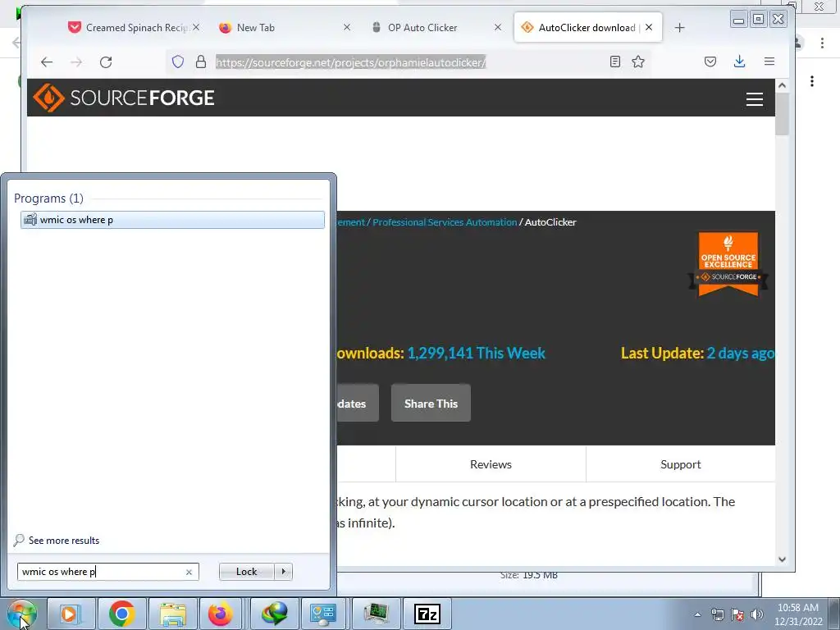Viewport: 840px width, 630px height.
Task: Select the wmic os where p program result
Action: (x=172, y=220)
